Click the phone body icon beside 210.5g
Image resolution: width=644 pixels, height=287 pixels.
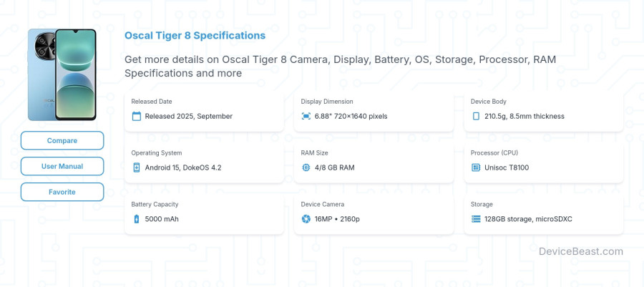476,116
